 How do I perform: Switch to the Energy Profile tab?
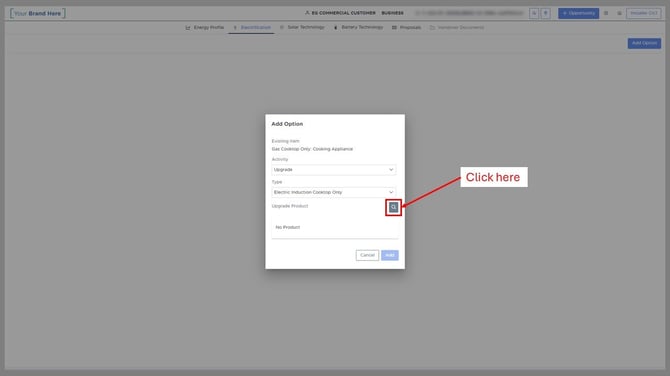[205, 27]
